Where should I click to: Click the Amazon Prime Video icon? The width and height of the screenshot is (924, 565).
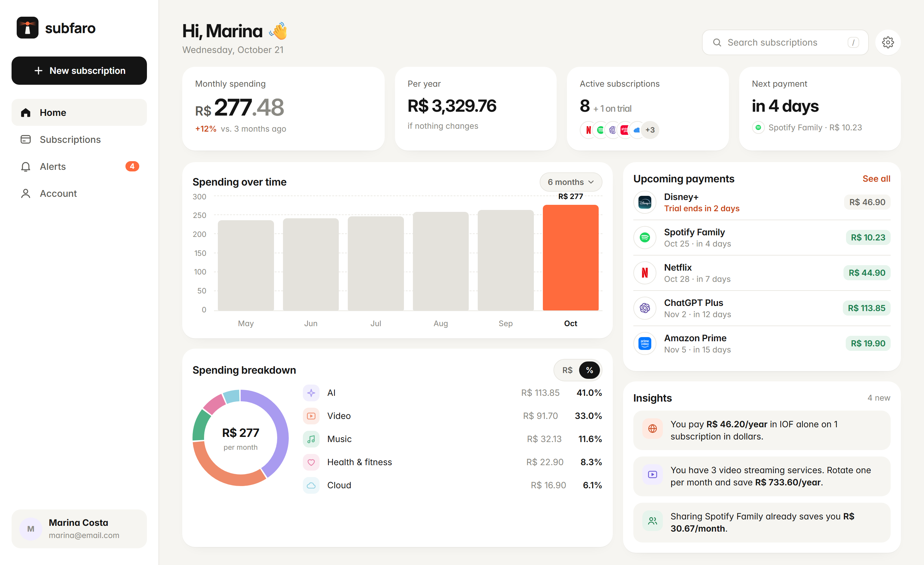(645, 343)
